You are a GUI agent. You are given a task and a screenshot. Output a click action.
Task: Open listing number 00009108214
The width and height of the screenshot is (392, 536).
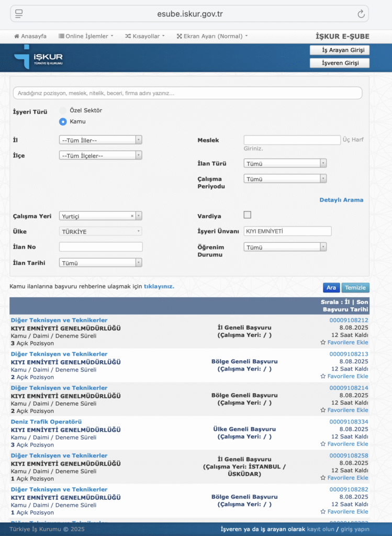(x=349, y=388)
